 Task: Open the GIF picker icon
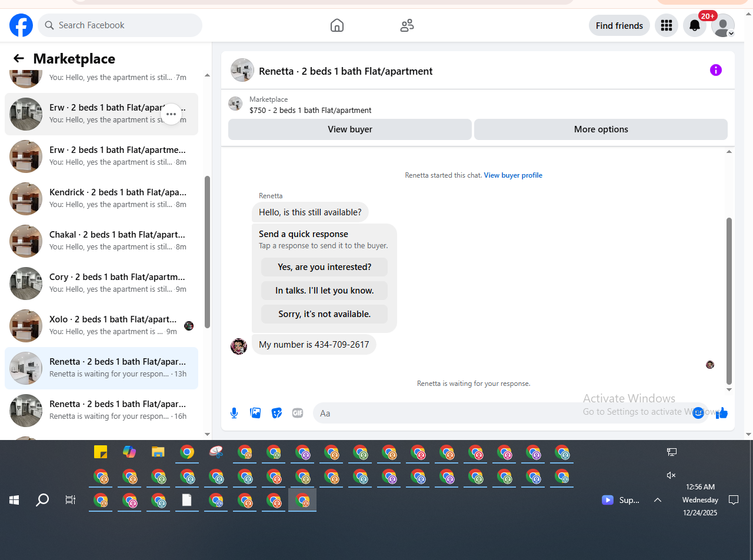[298, 413]
